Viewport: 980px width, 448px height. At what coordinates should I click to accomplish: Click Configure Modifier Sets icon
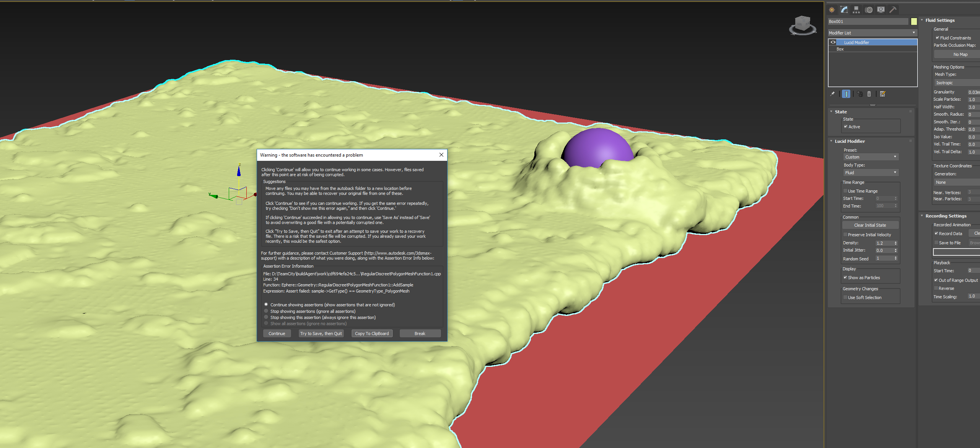883,94
